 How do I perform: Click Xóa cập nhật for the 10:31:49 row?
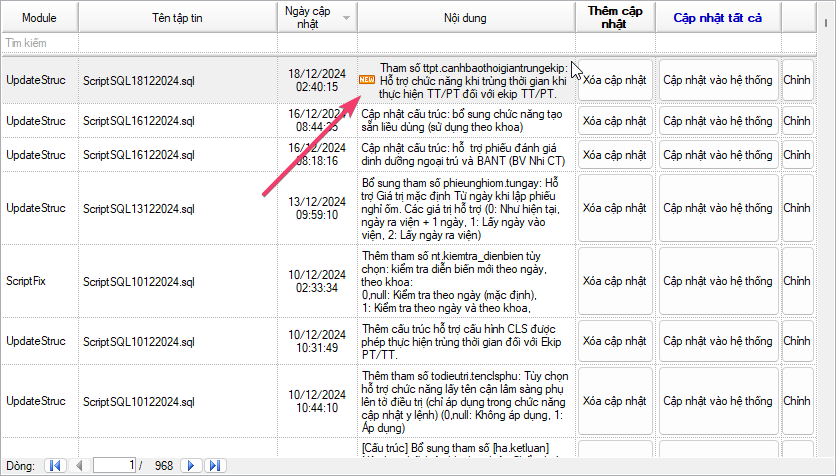615,341
